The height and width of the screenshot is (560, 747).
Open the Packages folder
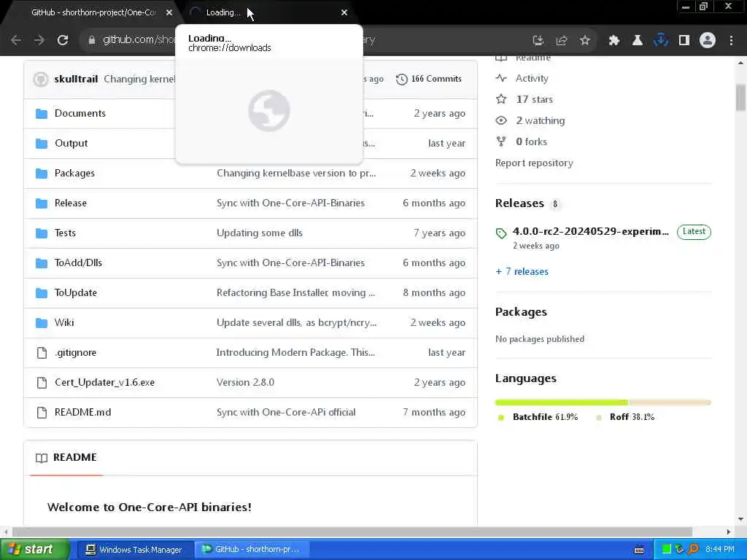coord(74,174)
